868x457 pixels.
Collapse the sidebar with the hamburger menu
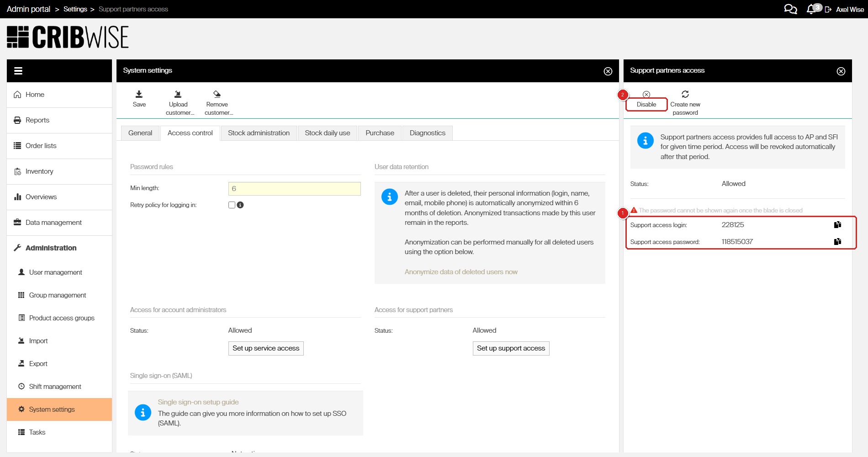tap(18, 71)
